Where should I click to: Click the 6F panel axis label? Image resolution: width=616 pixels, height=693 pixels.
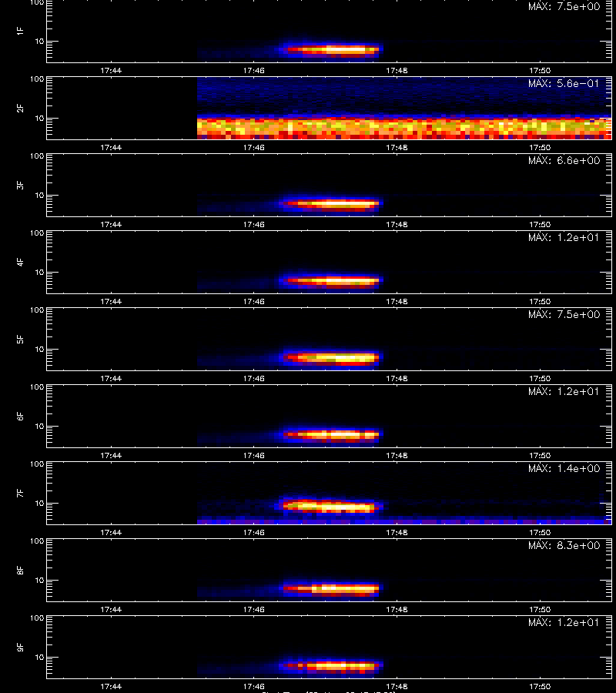[x=20, y=416]
